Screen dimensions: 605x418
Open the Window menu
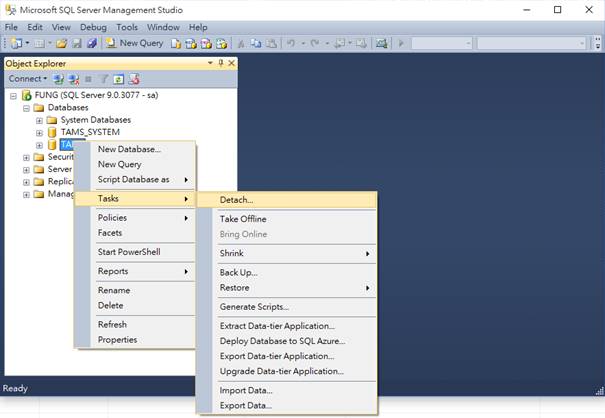(x=163, y=27)
